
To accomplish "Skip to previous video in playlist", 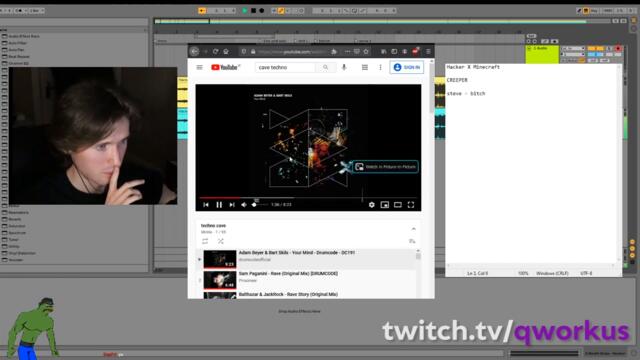I will [x=206, y=205].
